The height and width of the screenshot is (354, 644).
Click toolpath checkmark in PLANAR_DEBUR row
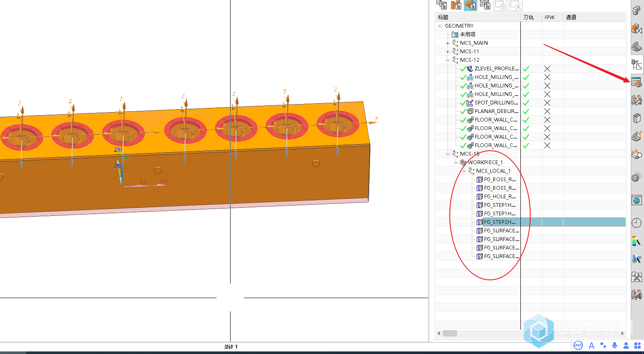coord(526,111)
